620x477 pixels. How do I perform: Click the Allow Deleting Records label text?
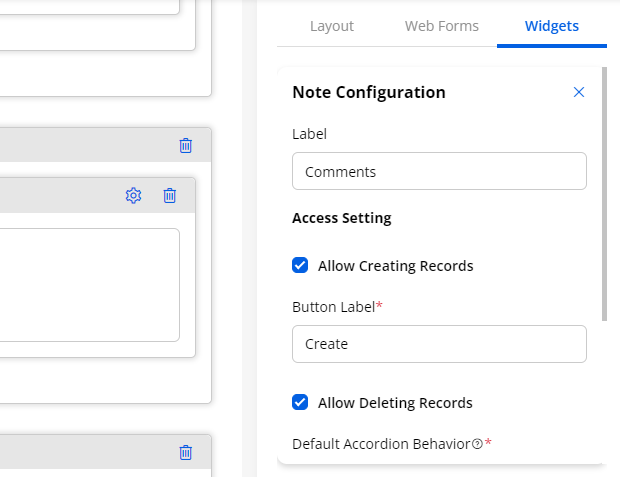(395, 403)
